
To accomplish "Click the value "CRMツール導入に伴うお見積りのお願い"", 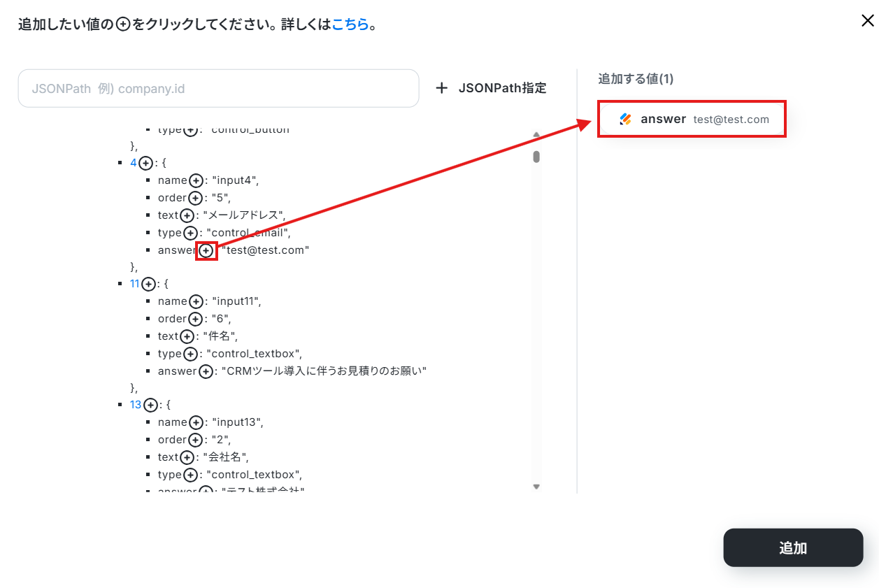I will (x=324, y=371).
